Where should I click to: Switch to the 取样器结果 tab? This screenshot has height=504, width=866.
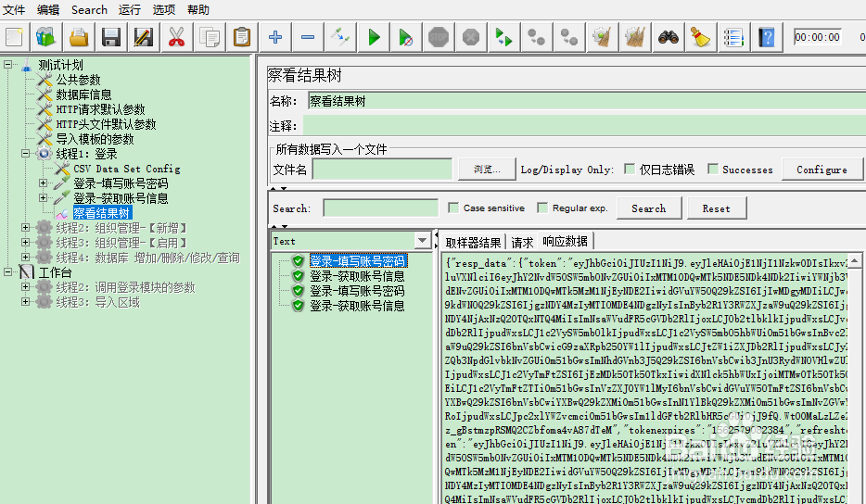tap(473, 243)
